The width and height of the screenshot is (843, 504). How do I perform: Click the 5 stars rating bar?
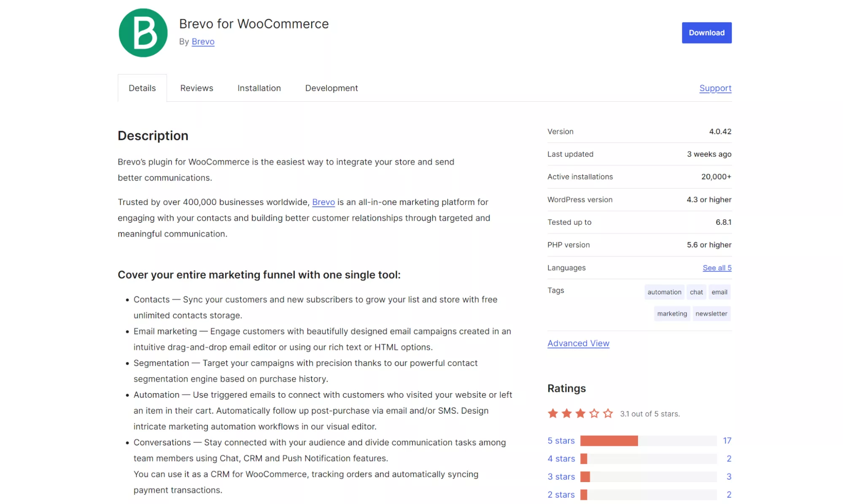(x=648, y=441)
